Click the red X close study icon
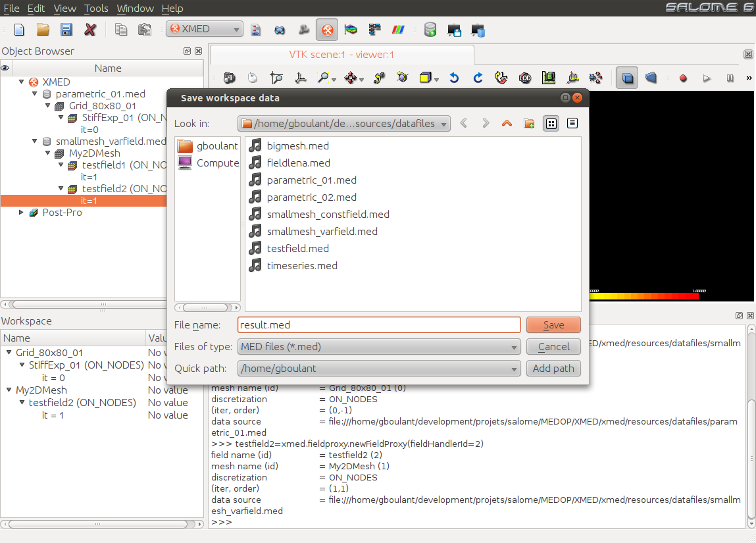 (x=89, y=30)
